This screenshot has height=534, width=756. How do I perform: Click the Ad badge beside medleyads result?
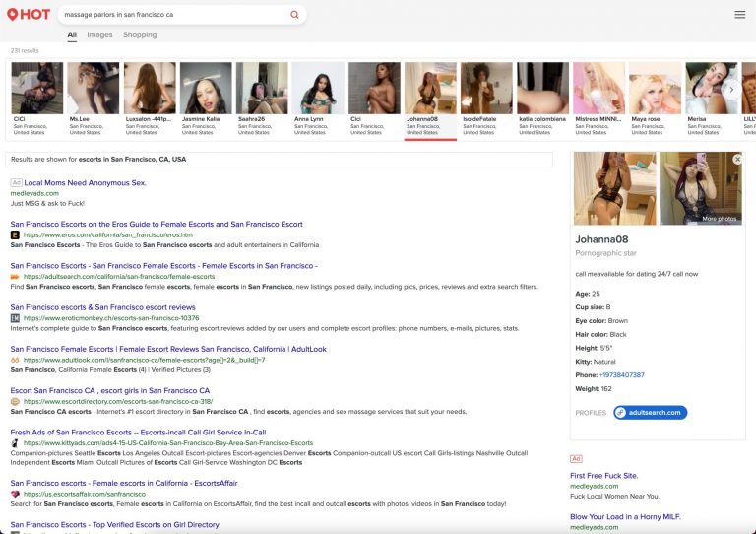17,183
